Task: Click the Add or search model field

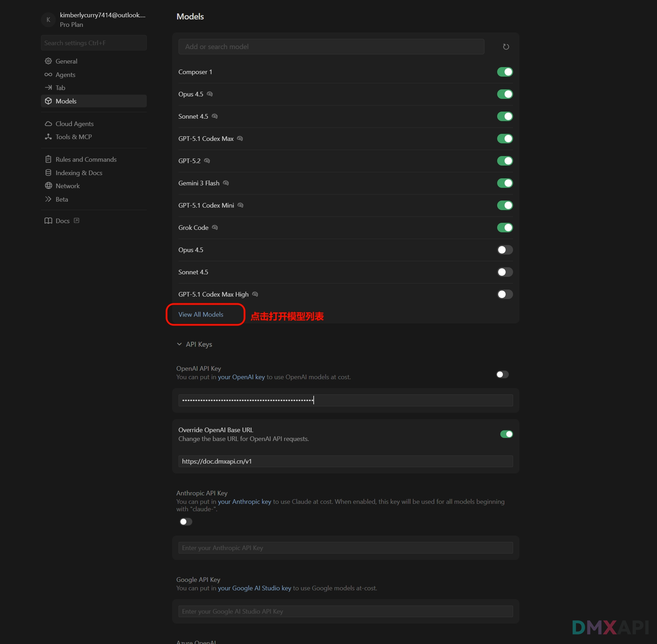Action: [x=331, y=47]
